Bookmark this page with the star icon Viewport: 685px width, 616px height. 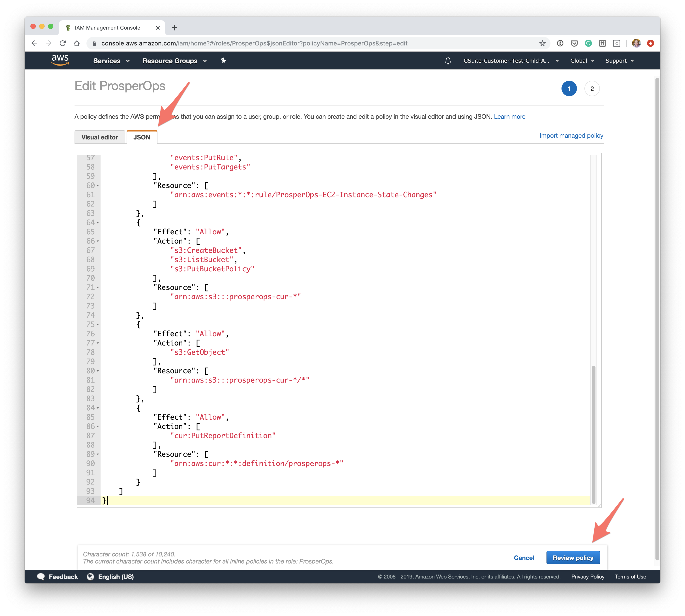click(x=542, y=43)
